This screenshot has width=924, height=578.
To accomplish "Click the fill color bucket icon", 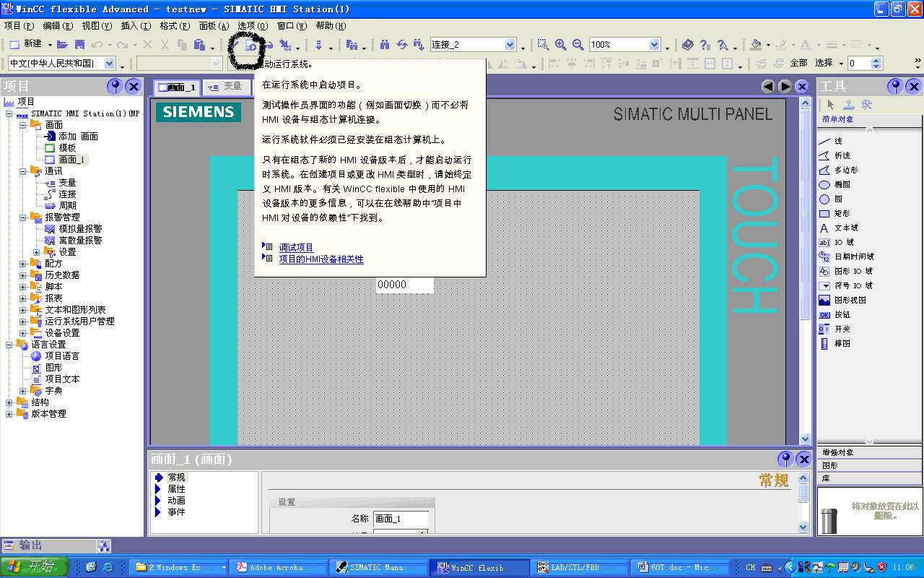I will click(x=756, y=45).
